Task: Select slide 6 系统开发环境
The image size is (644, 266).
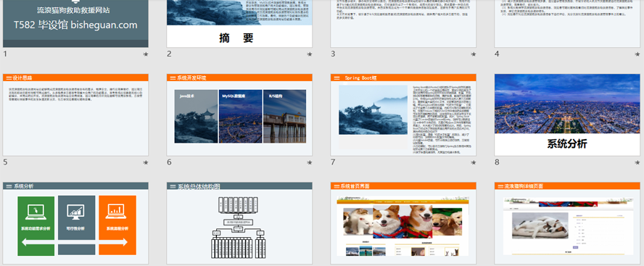Action: pos(239,115)
